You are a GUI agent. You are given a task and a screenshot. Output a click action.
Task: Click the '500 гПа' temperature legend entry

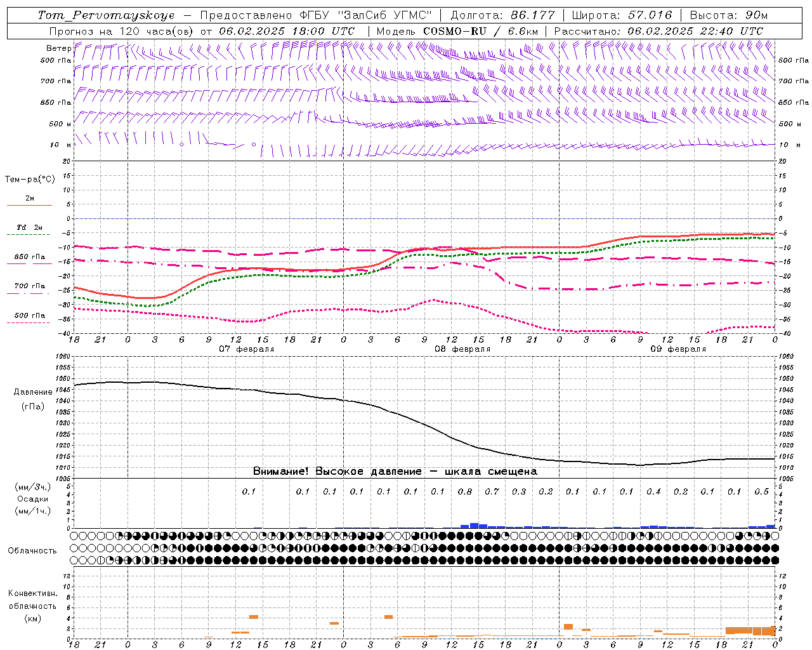[30, 315]
